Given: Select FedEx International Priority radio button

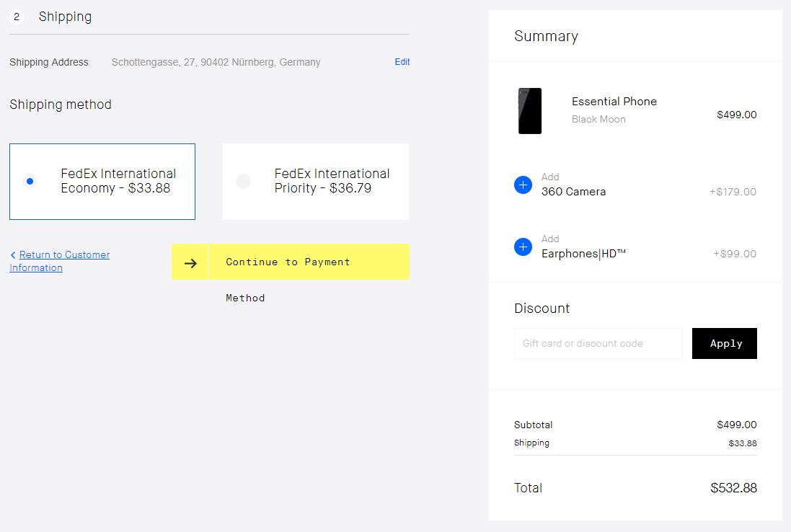Looking at the screenshot, I should (244, 181).
